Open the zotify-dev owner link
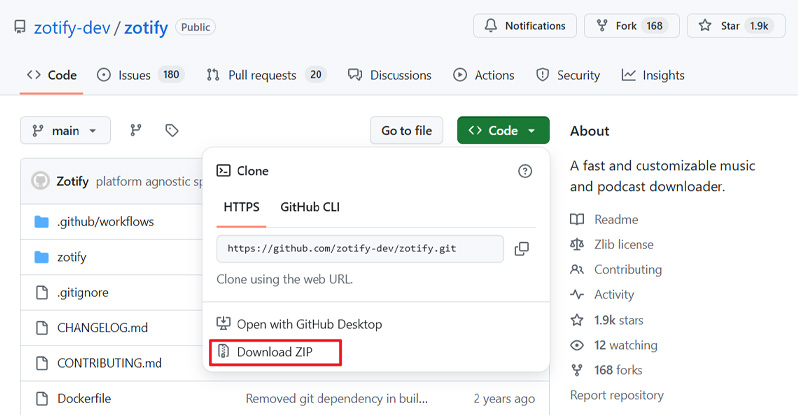The height and width of the screenshot is (415, 800). pos(72,28)
